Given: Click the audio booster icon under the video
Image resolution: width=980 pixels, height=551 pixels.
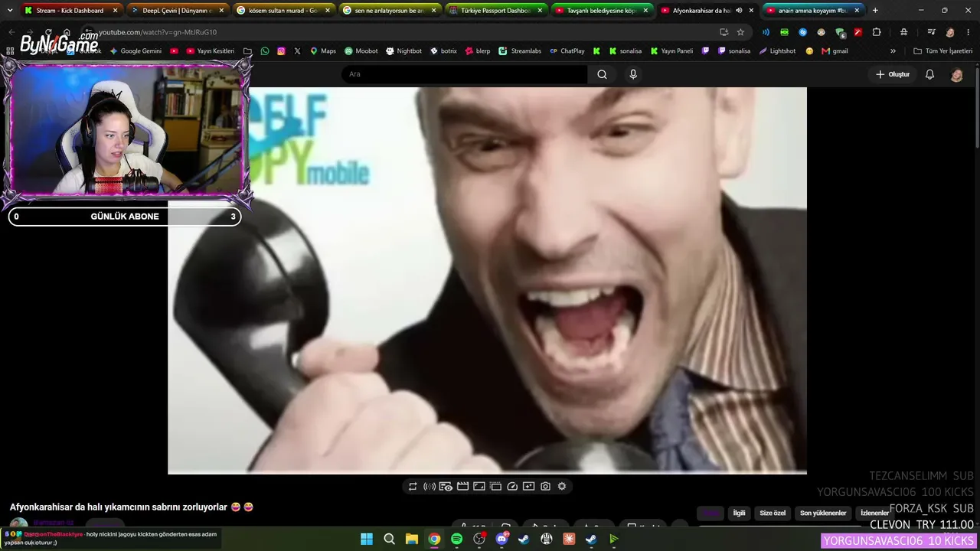Looking at the screenshot, I should coord(430,486).
